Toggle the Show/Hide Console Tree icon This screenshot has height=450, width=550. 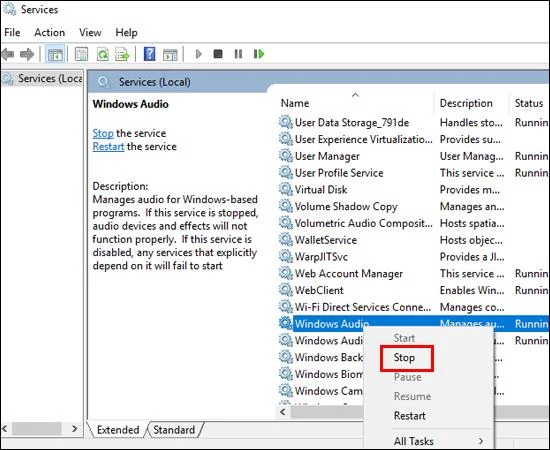[55, 54]
